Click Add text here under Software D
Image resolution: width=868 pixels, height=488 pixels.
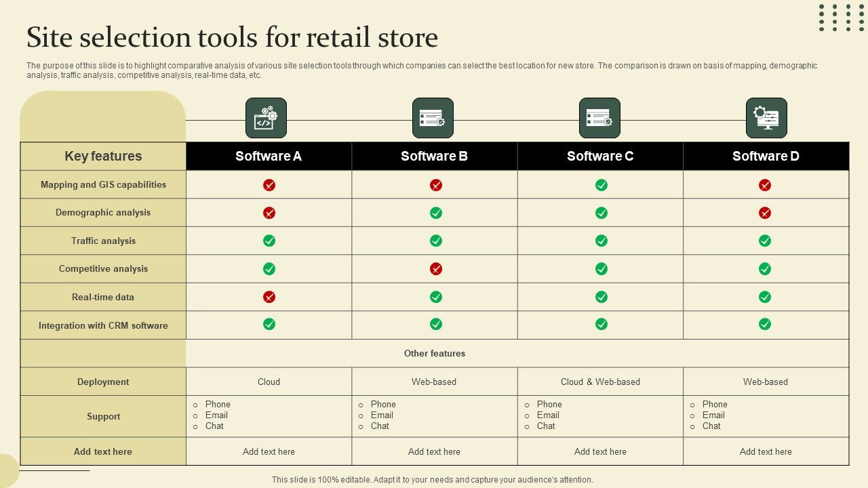(x=766, y=451)
